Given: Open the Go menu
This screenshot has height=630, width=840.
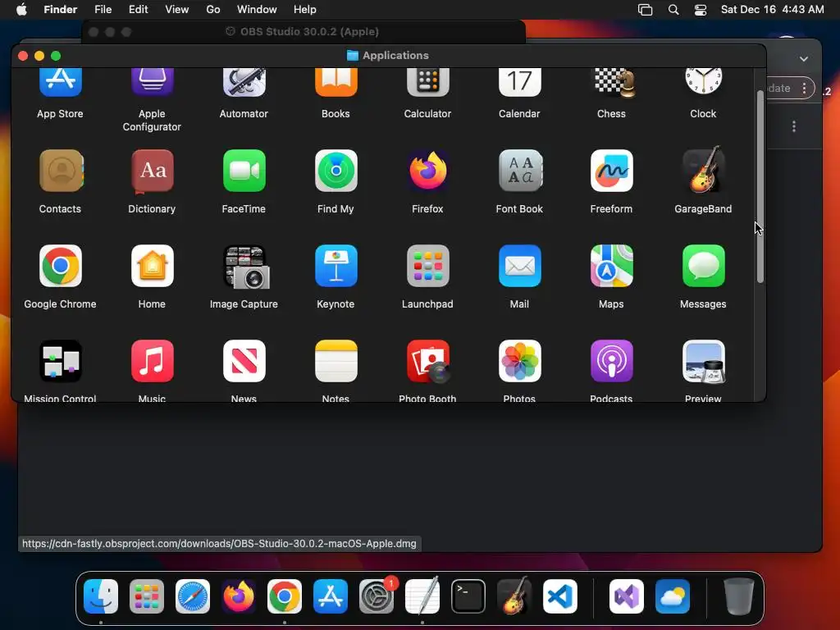Looking at the screenshot, I should [x=213, y=10].
